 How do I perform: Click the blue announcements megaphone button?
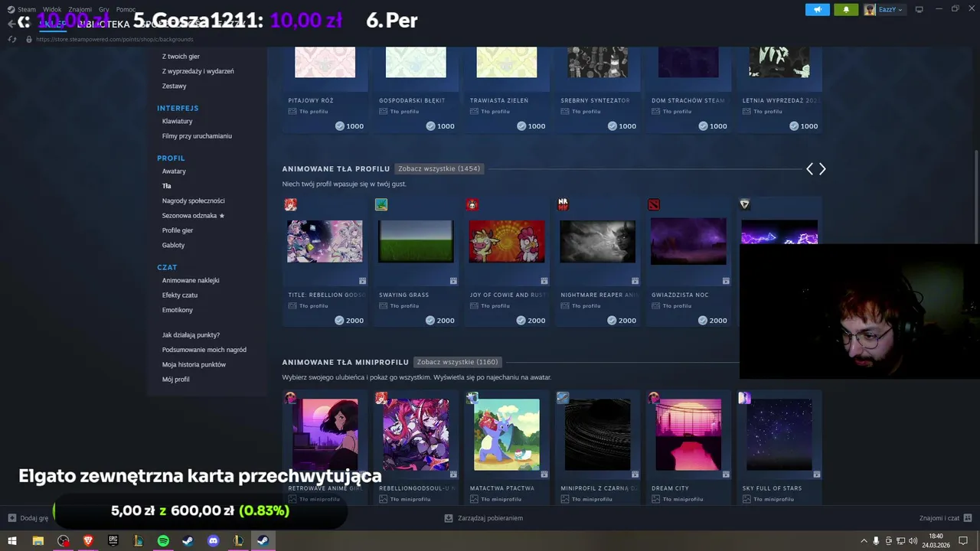pos(817,9)
